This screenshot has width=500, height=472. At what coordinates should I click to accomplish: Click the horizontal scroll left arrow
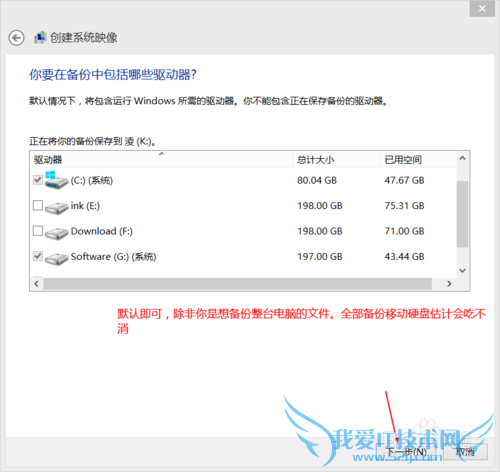coord(37,284)
